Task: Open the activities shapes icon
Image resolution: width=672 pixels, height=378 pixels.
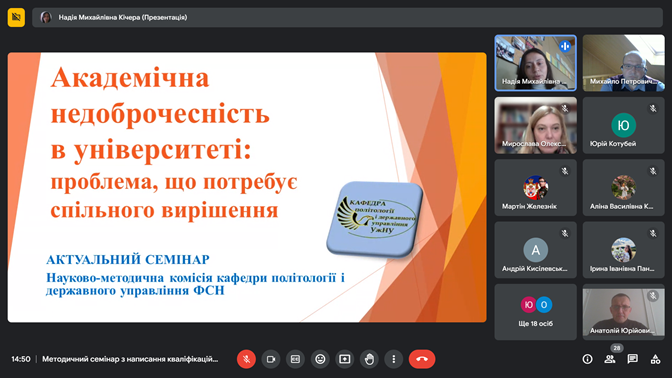Action: [x=655, y=359]
